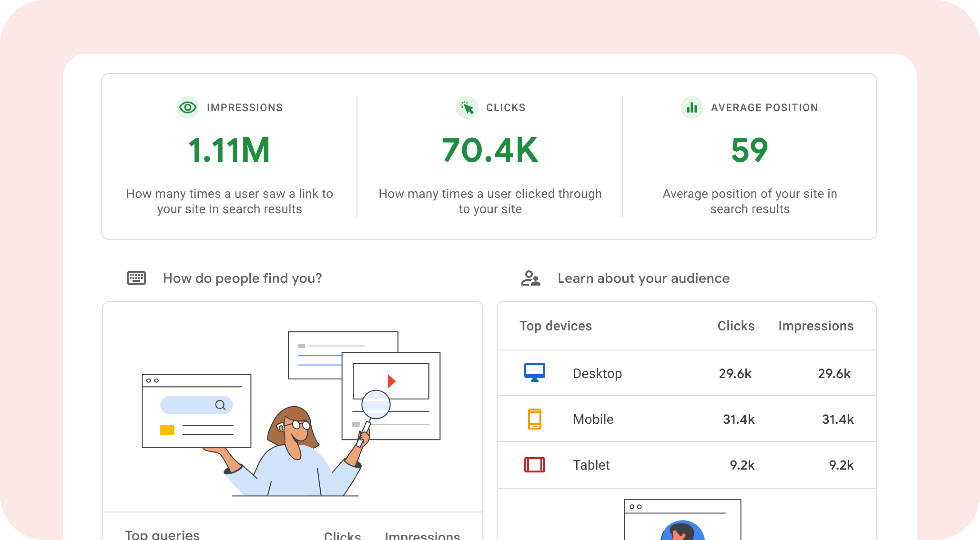Image resolution: width=980 pixels, height=540 pixels.
Task: Click the 'AVERAGE POSITION' label
Action: (x=764, y=108)
